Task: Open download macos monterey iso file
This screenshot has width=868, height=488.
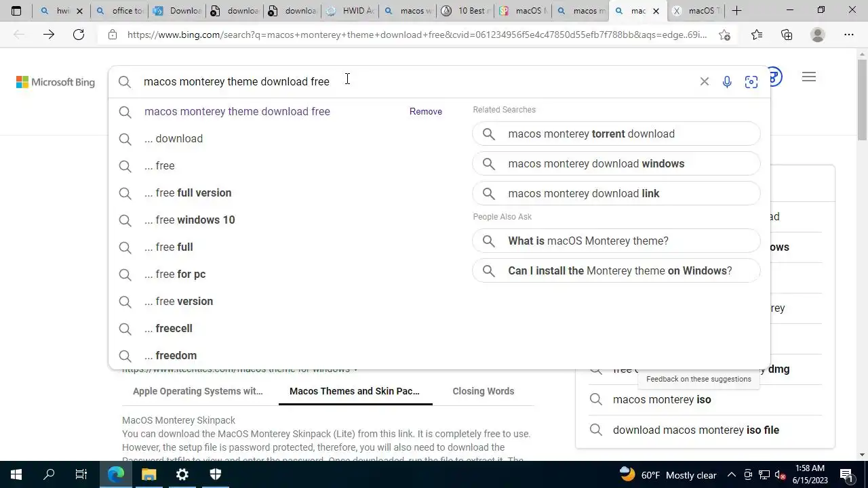Action: [696, 430]
